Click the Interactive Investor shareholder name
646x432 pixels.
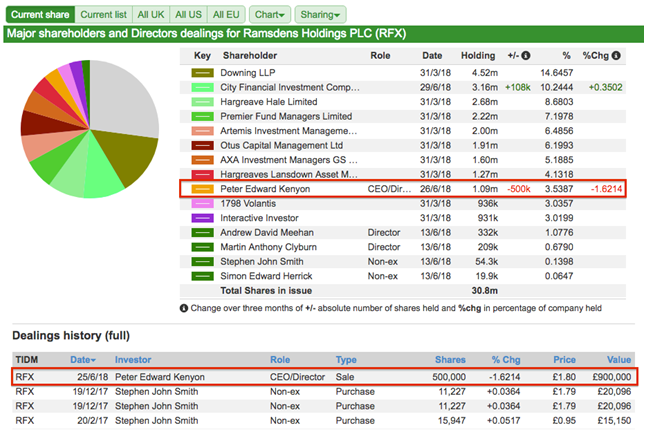tap(259, 218)
